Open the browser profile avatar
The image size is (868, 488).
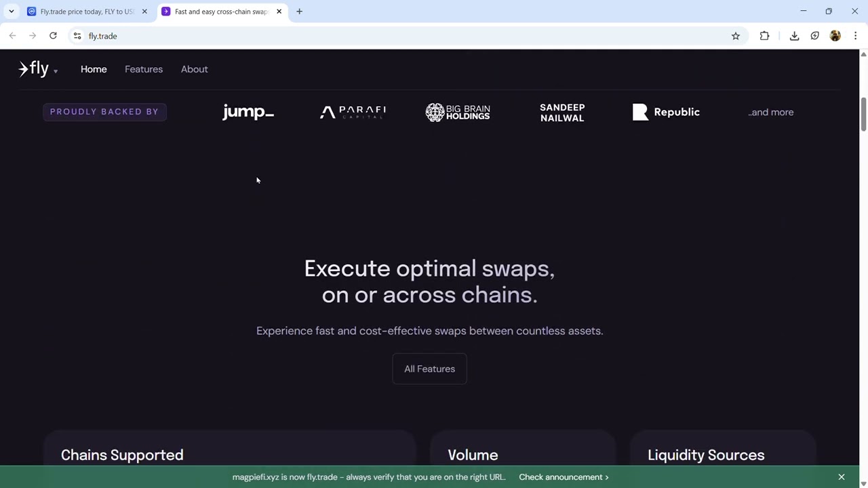click(835, 36)
